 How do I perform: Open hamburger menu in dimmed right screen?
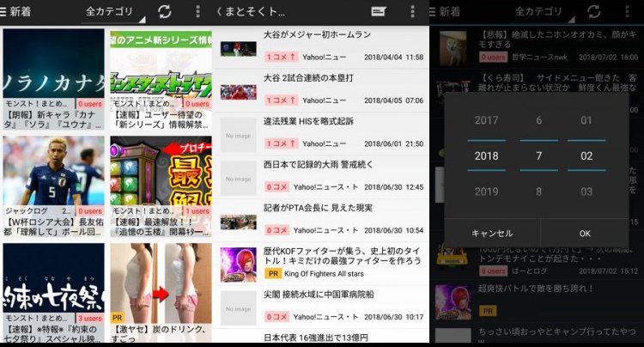[x=433, y=11]
